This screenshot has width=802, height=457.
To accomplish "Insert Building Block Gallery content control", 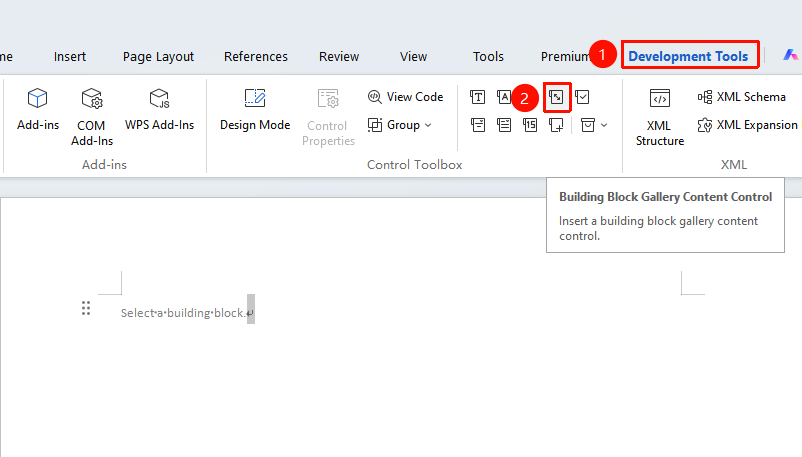I will coord(556,97).
